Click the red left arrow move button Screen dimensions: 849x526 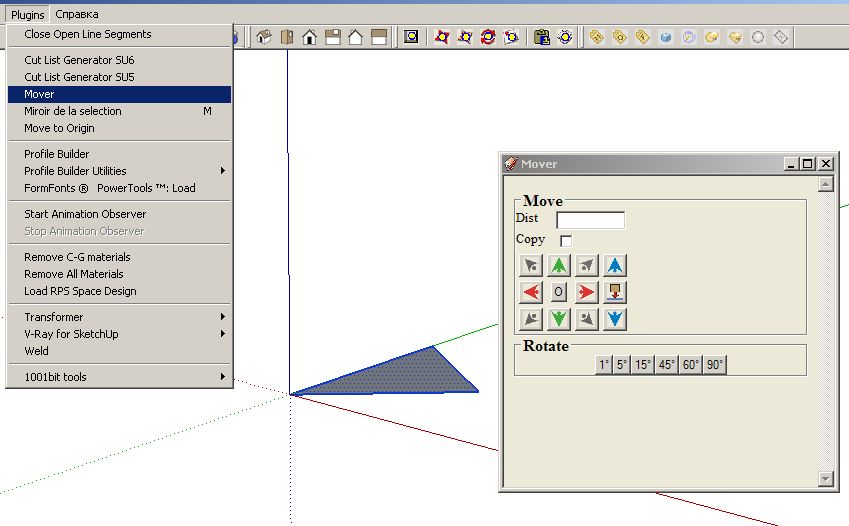(x=531, y=292)
